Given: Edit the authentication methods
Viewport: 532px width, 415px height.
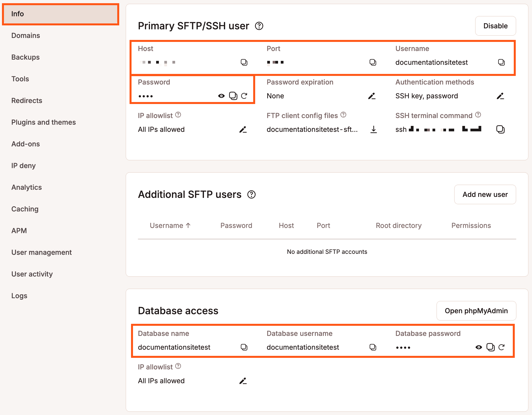Looking at the screenshot, I should click(x=500, y=96).
